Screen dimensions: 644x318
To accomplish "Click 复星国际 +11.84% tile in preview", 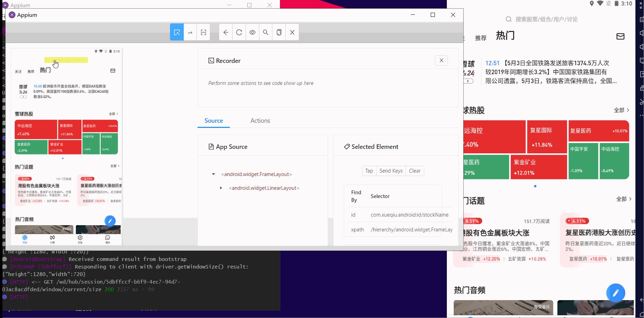I will click(70, 129).
